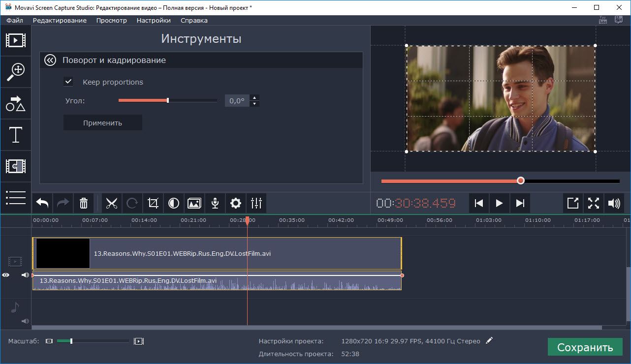Open the Настройки menu
The image size is (631, 364).
[x=154, y=20]
